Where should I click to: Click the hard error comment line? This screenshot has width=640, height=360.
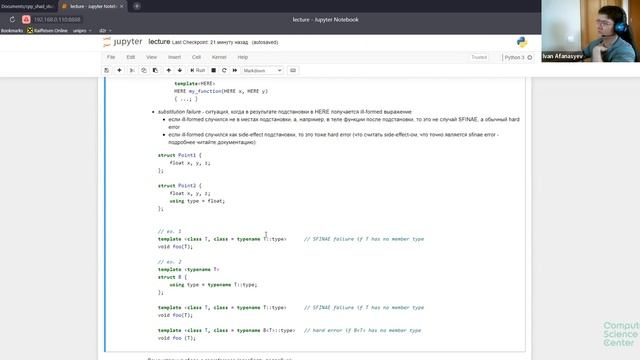[362, 330]
